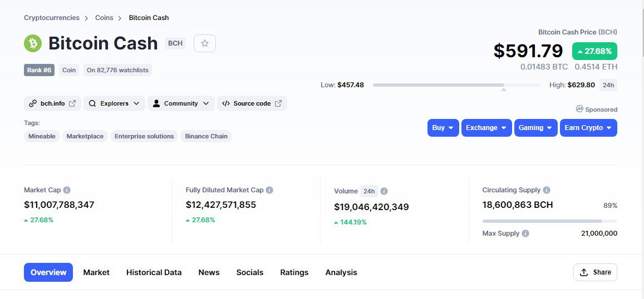
Task: Click the Bitcoin Cash green logo icon
Action: coord(33,43)
